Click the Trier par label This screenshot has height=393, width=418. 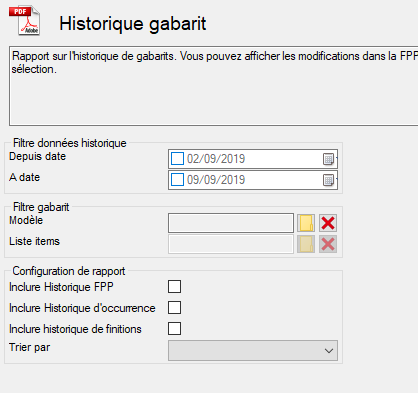coord(30,347)
